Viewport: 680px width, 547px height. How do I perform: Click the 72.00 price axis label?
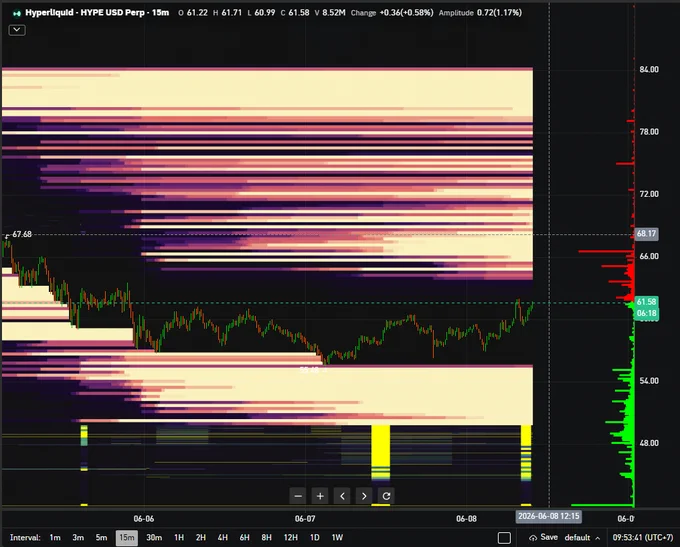coord(649,194)
